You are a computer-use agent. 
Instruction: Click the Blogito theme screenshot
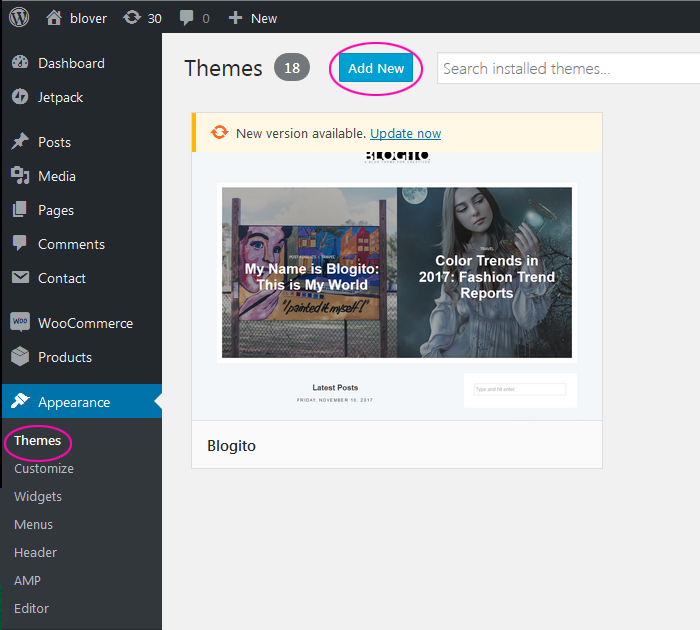pos(397,286)
